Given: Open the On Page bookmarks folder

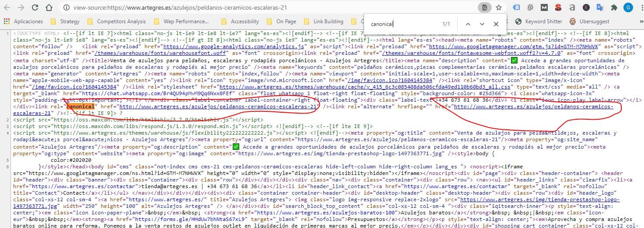Looking at the screenshot, I should pyautogui.click(x=281, y=21).
